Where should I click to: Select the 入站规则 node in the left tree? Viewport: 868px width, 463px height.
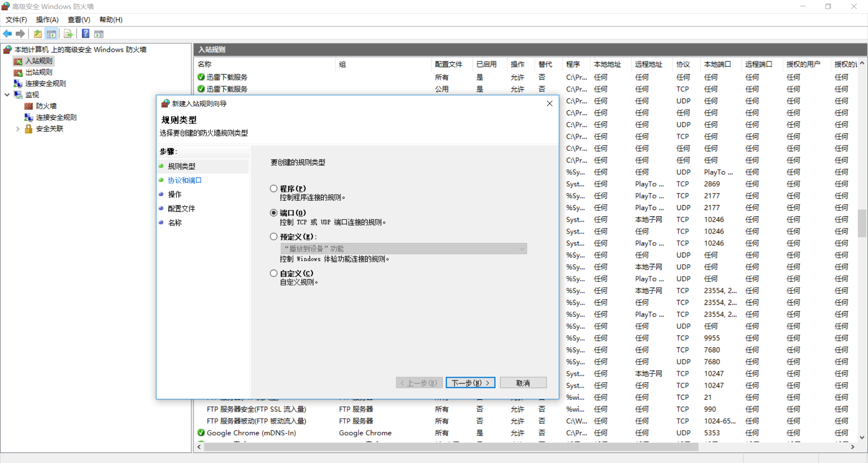point(38,61)
